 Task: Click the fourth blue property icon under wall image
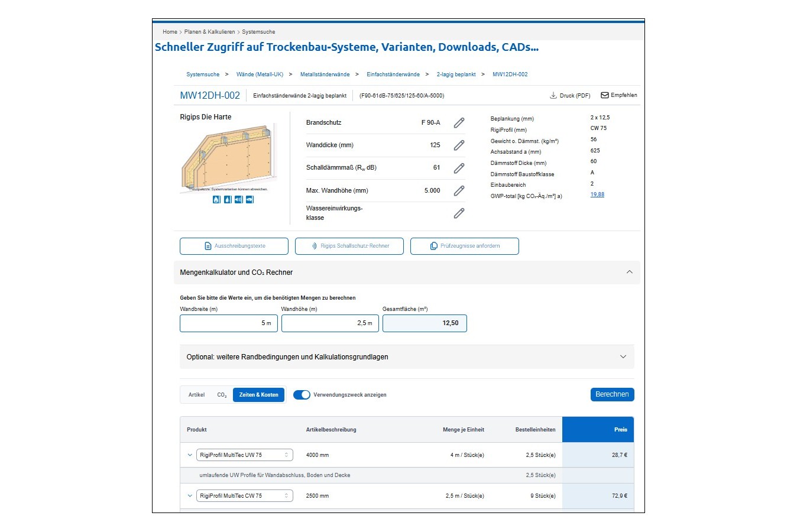(x=250, y=200)
